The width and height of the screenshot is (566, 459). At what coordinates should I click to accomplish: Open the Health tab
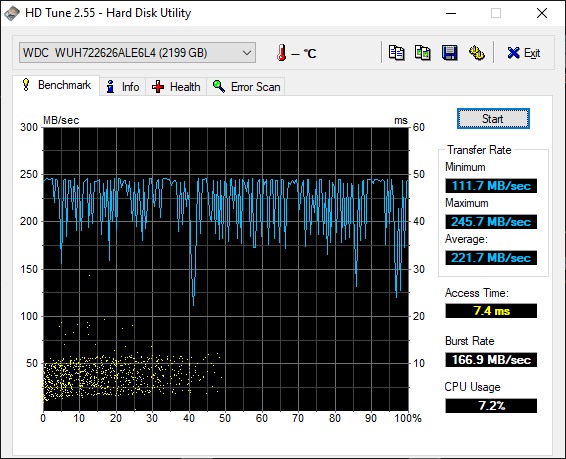pyautogui.click(x=176, y=87)
